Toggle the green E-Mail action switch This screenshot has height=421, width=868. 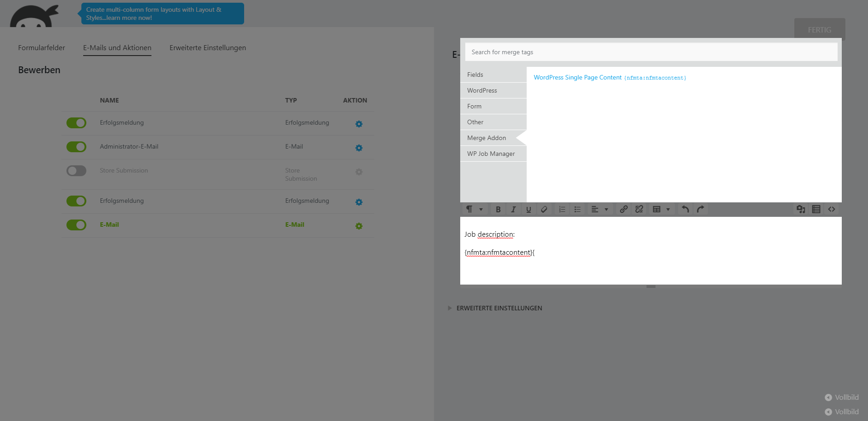[x=76, y=225]
